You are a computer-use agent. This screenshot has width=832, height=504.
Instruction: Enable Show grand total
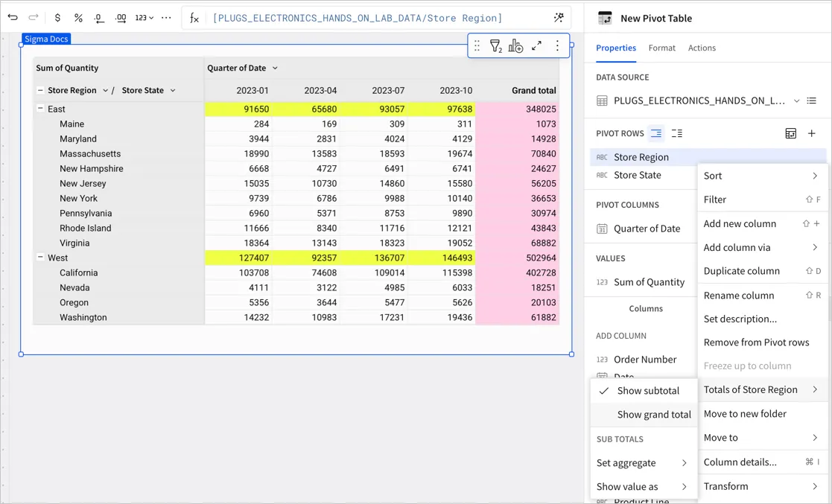[x=643, y=415]
